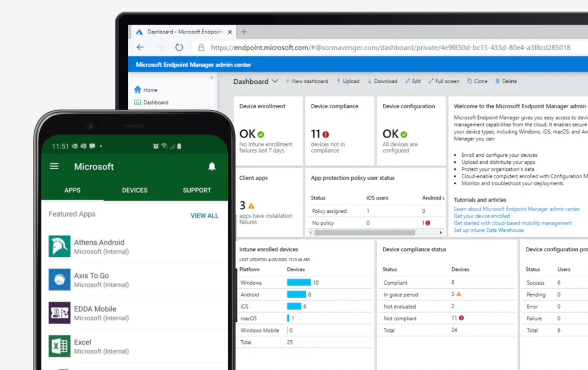Screen dimensions: 588x370
Task: Click Windows Mobile row in enrolled devices
Action: click(304, 330)
